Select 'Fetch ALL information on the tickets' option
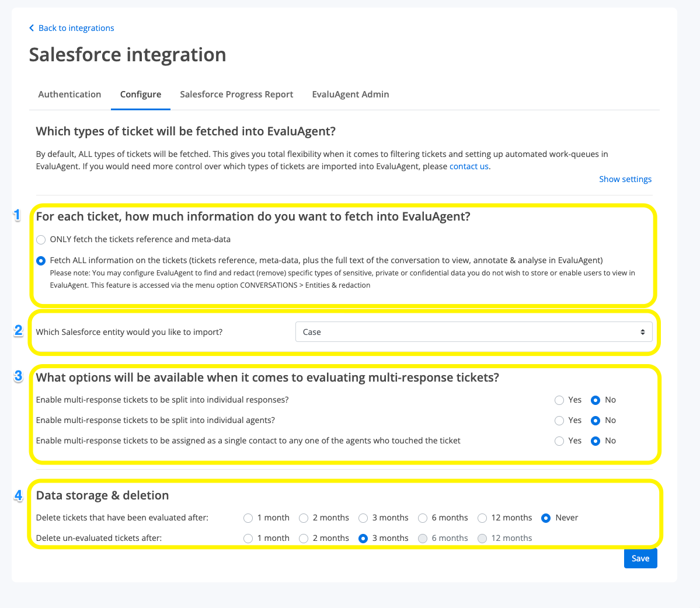 point(41,260)
